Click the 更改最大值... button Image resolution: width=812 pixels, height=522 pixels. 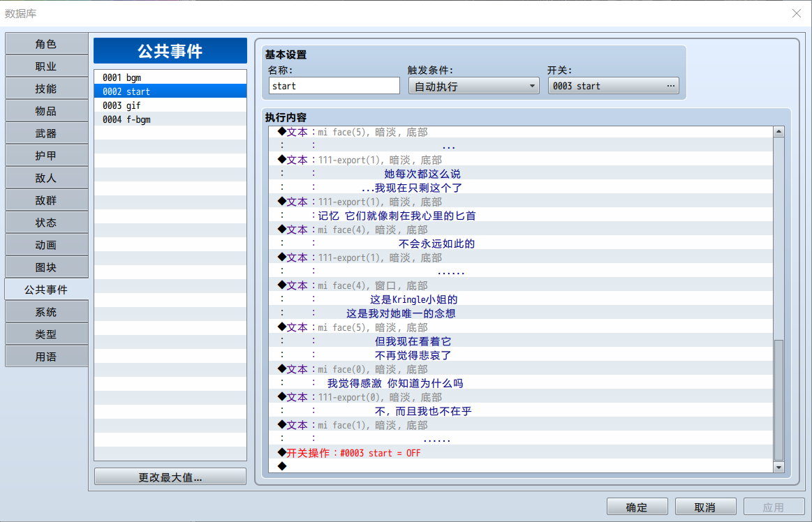pos(170,477)
